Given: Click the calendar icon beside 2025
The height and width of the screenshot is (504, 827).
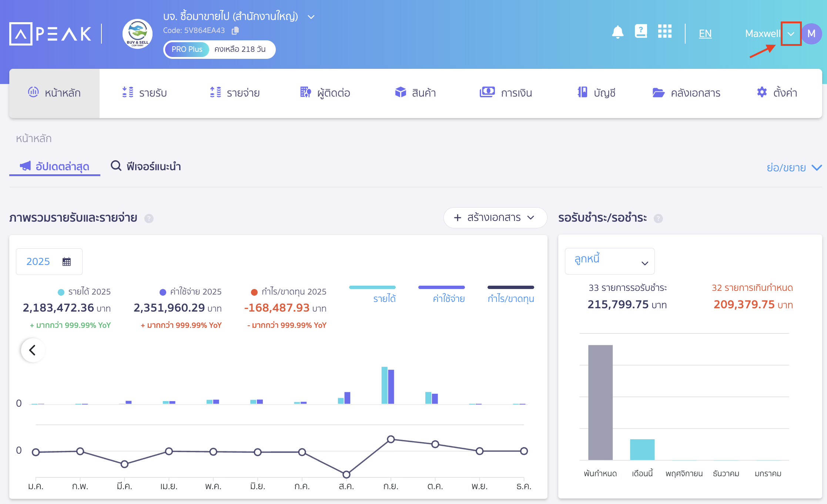Looking at the screenshot, I should 67,262.
